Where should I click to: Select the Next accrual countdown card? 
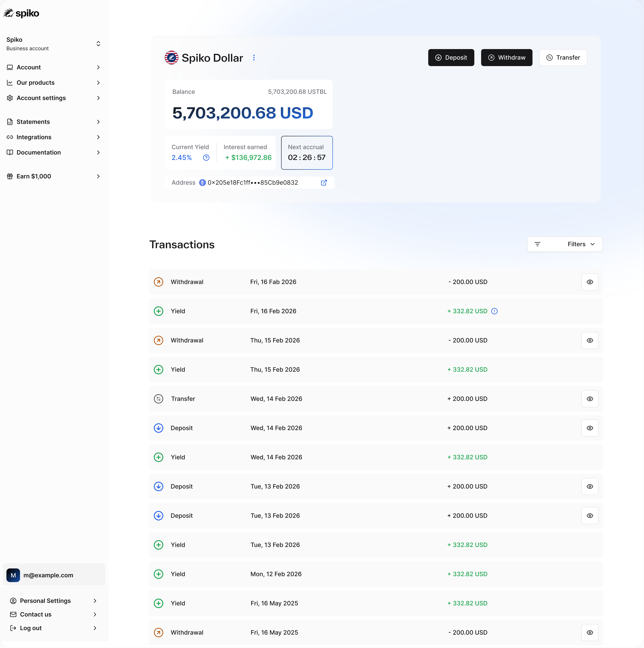(307, 153)
